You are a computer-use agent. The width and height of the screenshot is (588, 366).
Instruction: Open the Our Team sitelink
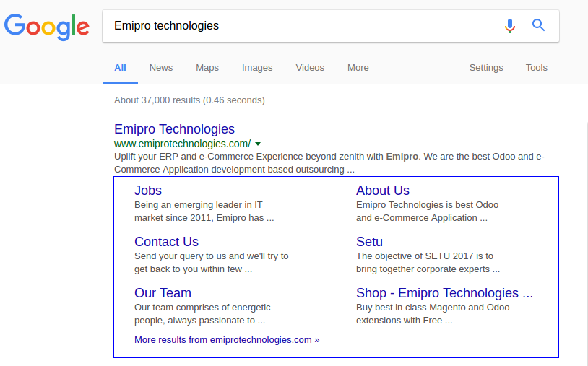point(163,293)
